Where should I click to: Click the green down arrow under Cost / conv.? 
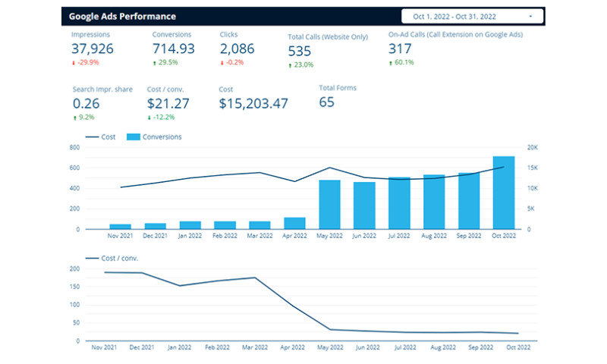point(149,118)
